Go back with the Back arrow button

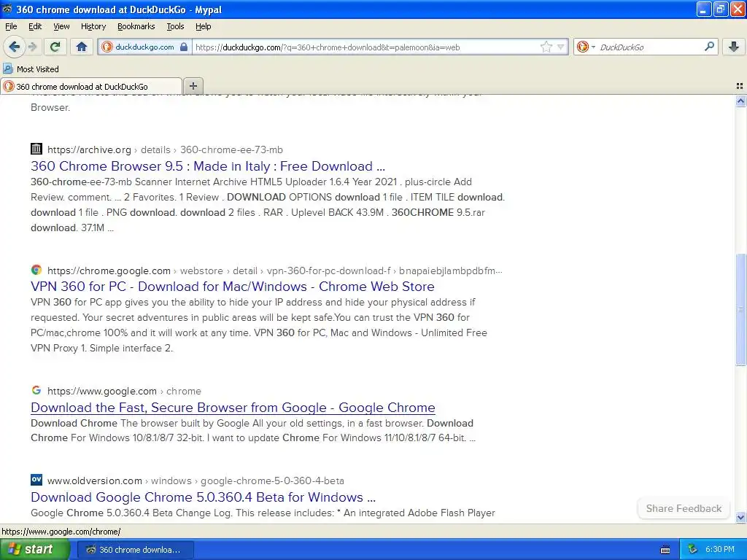click(15, 47)
